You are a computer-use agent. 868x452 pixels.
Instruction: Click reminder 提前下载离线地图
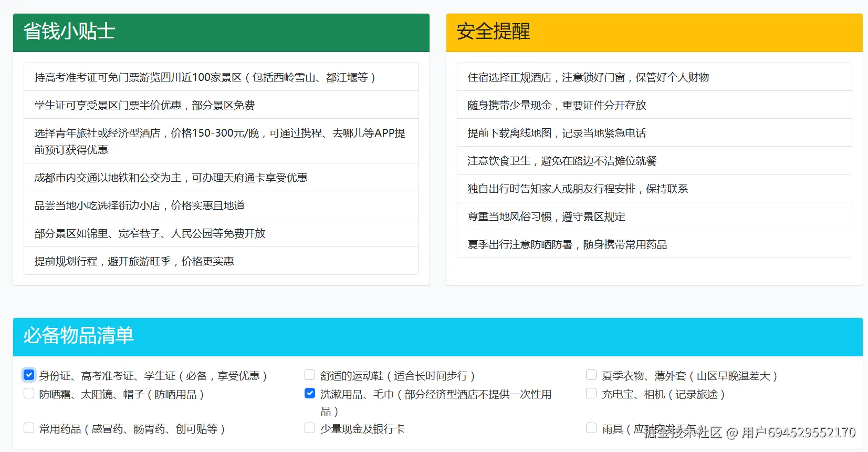[x=654, y=133]
